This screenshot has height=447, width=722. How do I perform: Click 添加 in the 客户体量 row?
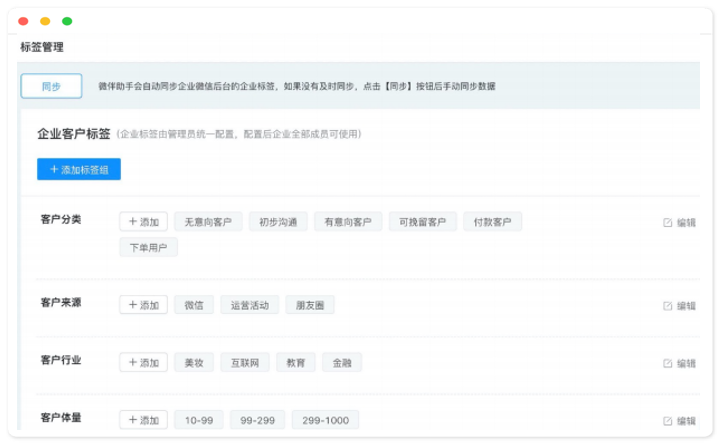[x=143, y=421]
